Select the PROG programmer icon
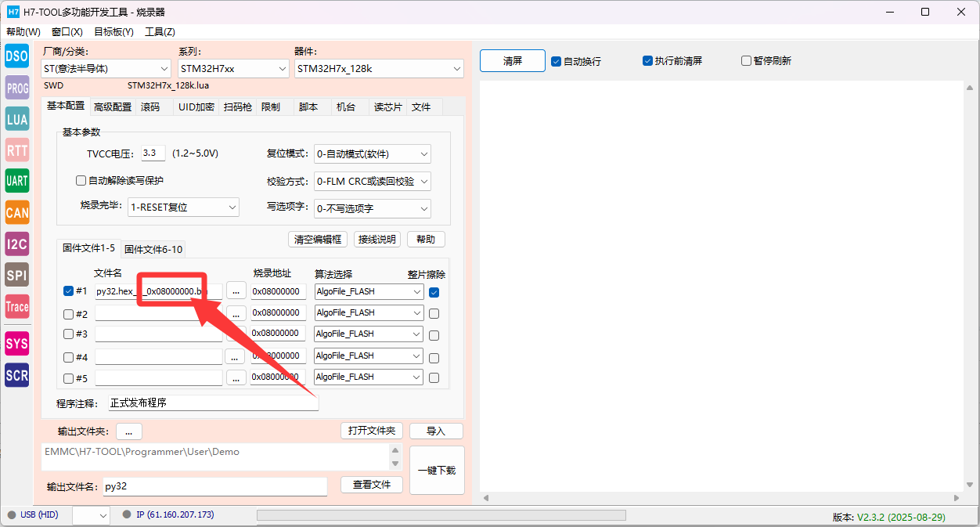Image resolution: width=980 pixels, height=527 pixels. click(16, 88)
